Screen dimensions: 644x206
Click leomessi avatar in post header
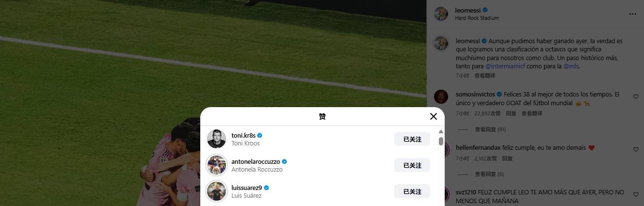441,14
